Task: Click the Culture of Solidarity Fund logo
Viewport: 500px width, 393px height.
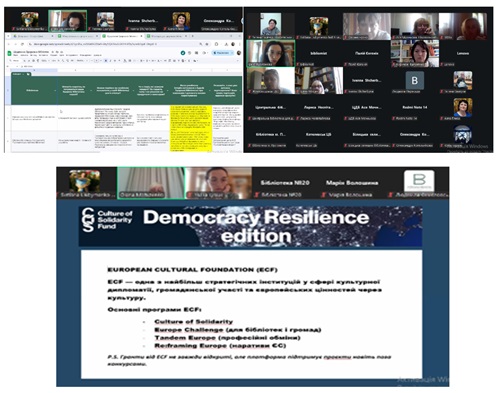Action: coord(107,220)
